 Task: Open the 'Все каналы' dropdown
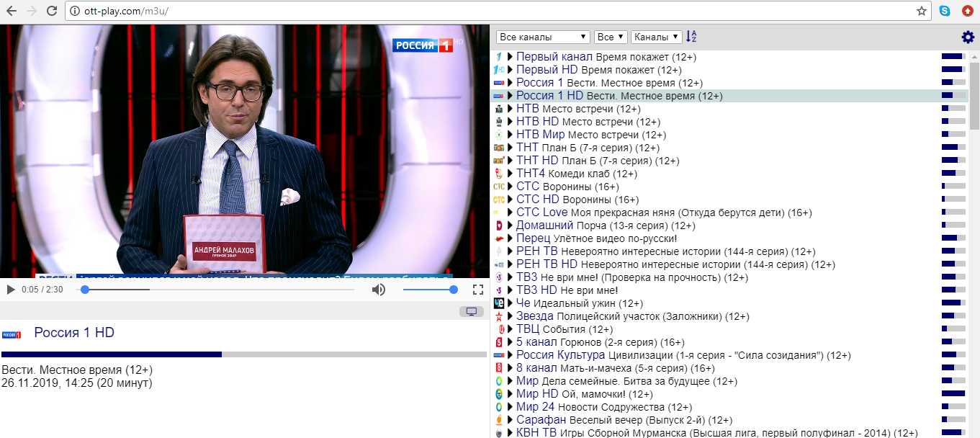[x=543, y=37]
